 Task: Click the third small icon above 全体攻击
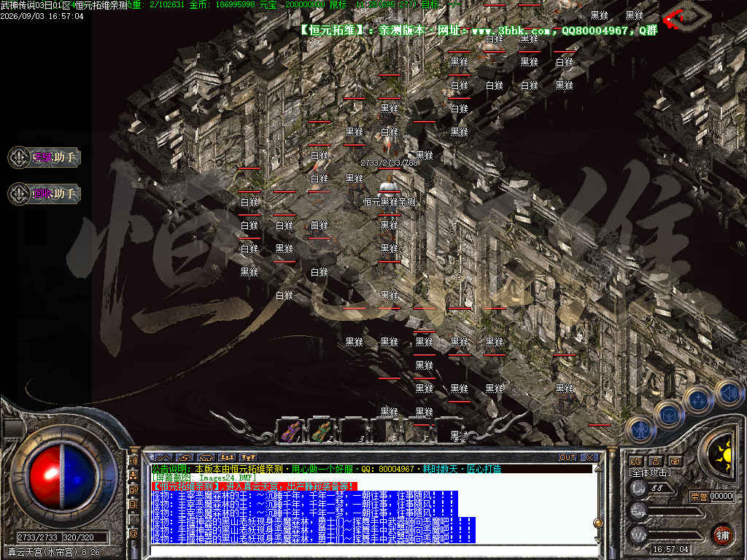click(675, 461)
